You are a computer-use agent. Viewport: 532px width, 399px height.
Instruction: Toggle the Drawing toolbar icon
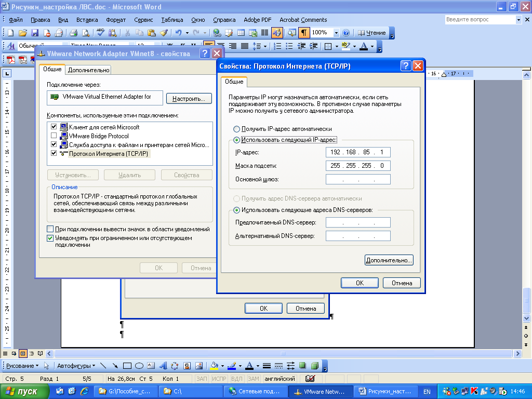(x=276, y=33)
